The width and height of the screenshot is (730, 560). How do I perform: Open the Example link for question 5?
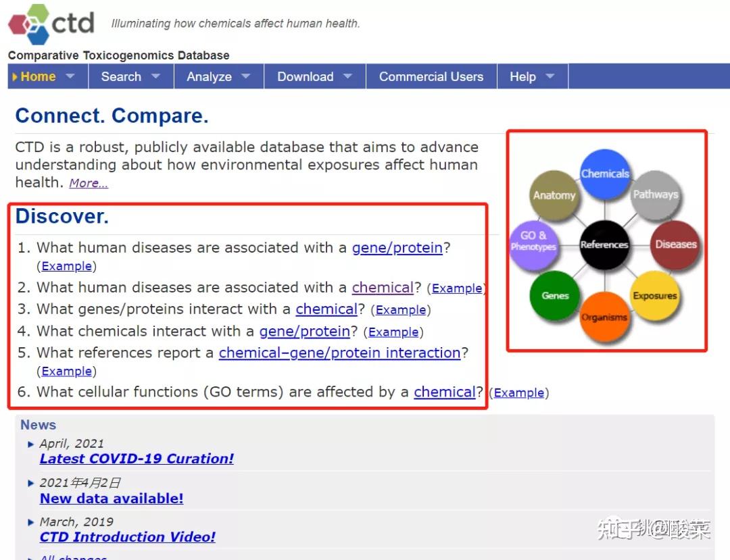tap(66, 371)
